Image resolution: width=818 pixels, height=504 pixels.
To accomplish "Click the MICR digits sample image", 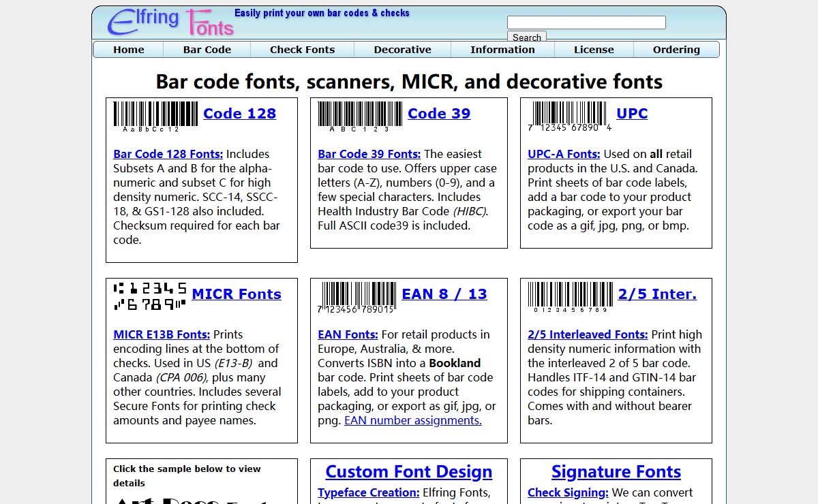I will pyautogui.click(x=150, y=296).
